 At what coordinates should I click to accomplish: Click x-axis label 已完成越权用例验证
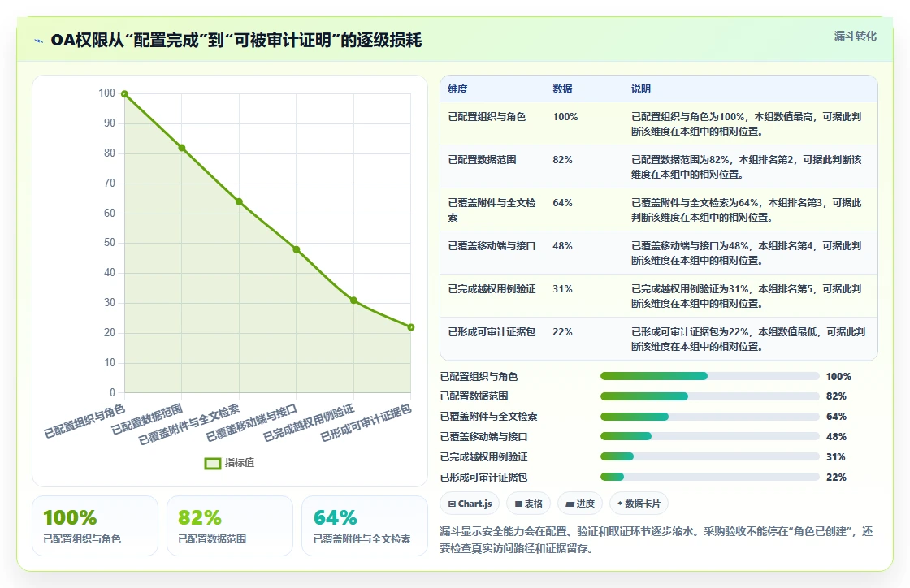click(x=309, y=422)
